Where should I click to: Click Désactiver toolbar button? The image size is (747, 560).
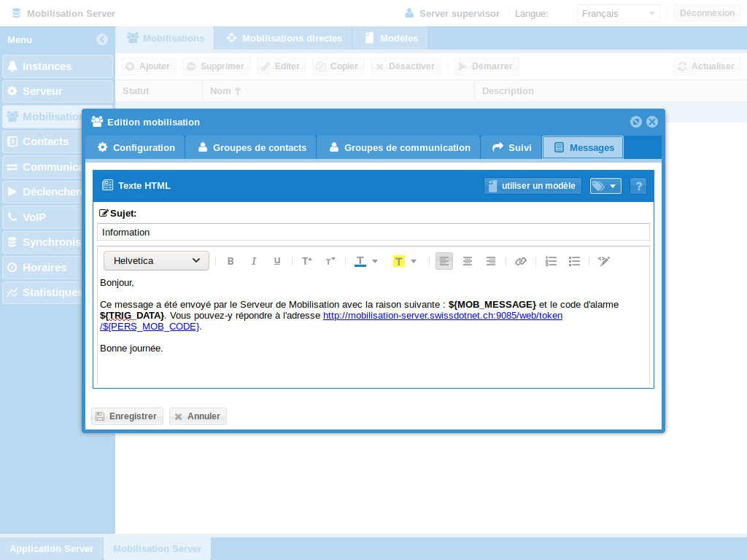point(406,66)
